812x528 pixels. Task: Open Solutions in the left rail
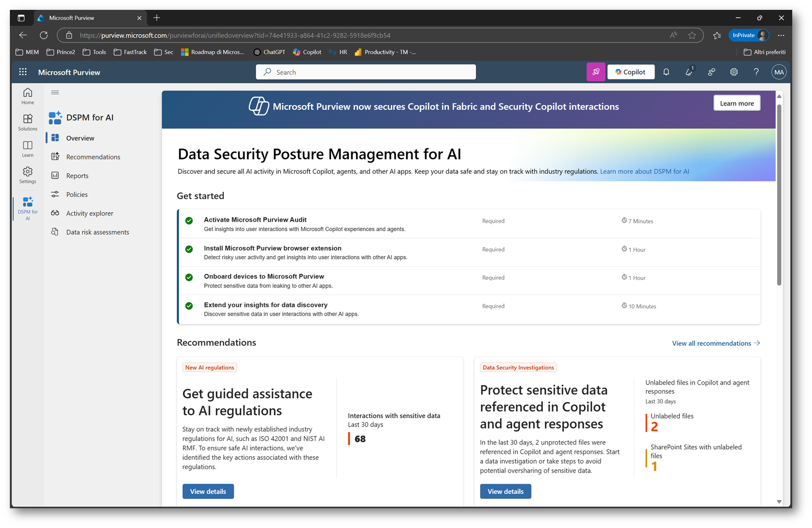tap(28, 123)
